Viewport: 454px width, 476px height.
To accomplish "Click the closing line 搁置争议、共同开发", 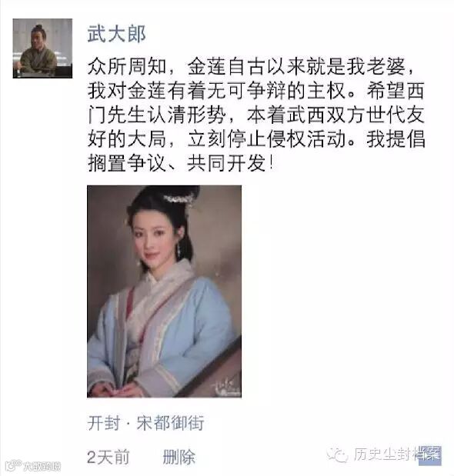I will click(181, 163).
